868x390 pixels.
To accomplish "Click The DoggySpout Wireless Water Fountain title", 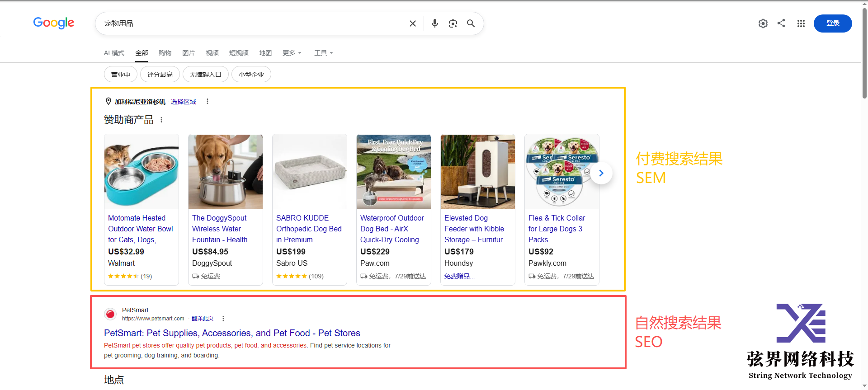I will [x=224, y=229].
